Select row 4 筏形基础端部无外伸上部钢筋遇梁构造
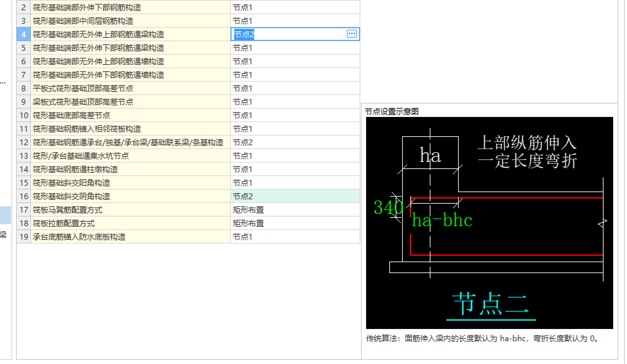Screen dimensions: 627x364 pyautogui.click(x=131, y=34)
